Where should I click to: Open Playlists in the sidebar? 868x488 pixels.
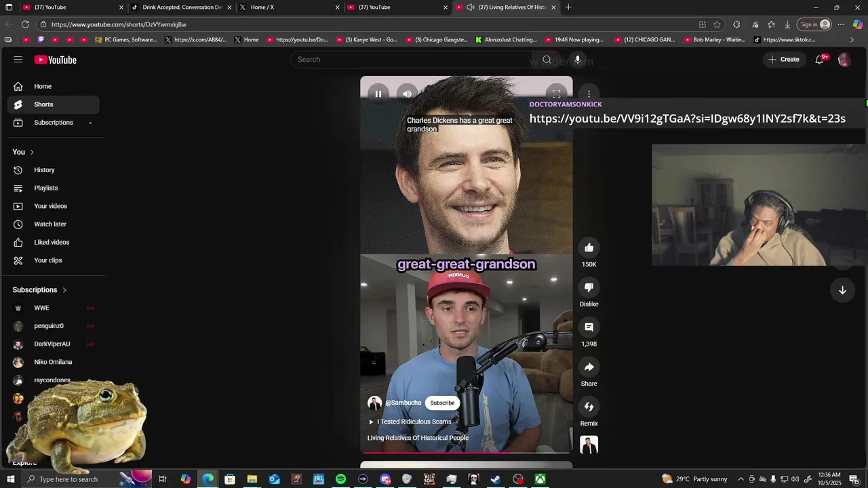(53, 188)
